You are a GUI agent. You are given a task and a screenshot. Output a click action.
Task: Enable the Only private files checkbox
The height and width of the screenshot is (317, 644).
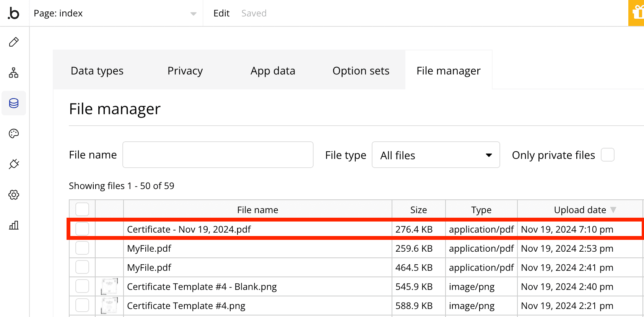[607, 155]
